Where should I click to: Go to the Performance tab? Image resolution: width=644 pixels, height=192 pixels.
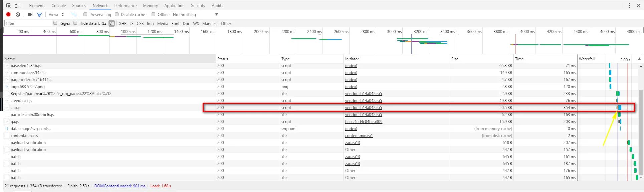pos(125,6)
